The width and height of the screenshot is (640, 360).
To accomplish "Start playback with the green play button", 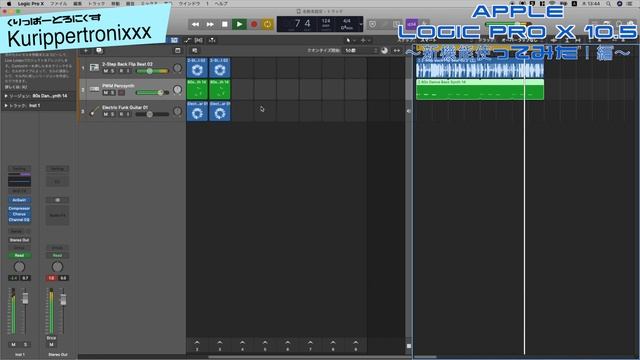I will [239, 24].
